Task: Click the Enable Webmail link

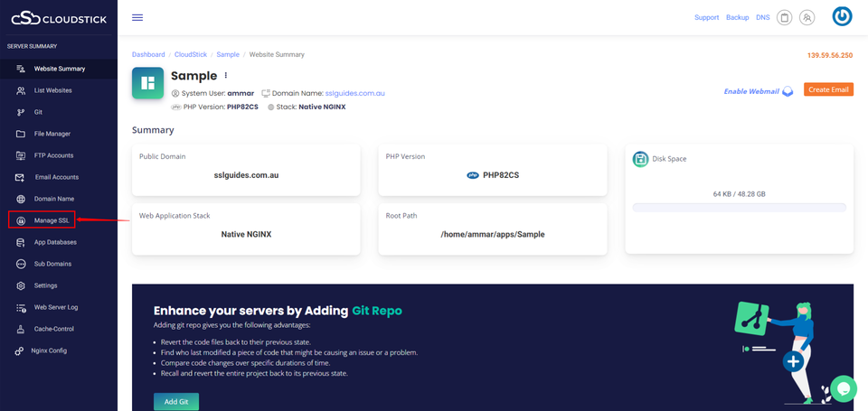Action: tap(752, 91)
